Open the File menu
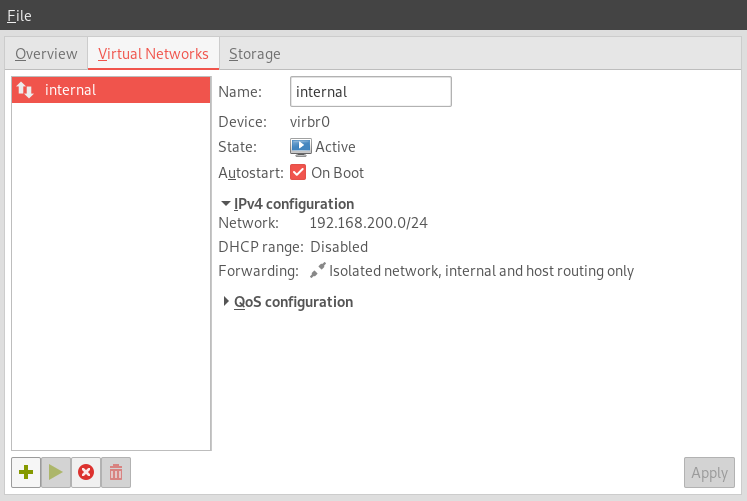Image resolution: width=747 pixels, height=501 pixels. click(x=19, y=16)
